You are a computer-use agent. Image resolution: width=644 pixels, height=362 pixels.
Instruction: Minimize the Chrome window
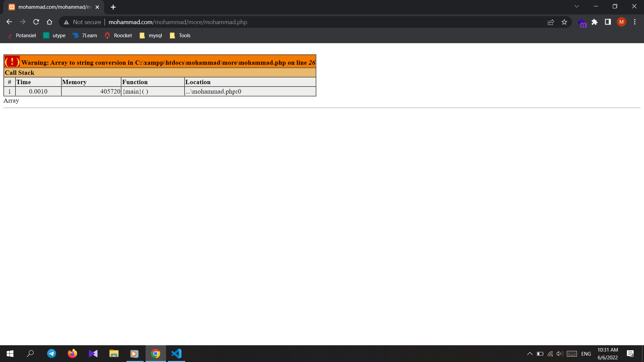click(x=596, y=6)
